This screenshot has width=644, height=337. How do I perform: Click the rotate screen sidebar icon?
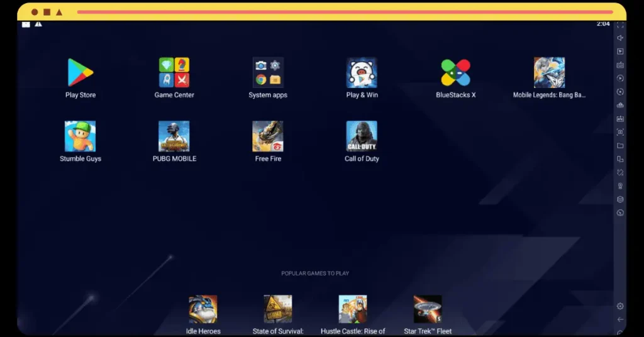point(620,172)
